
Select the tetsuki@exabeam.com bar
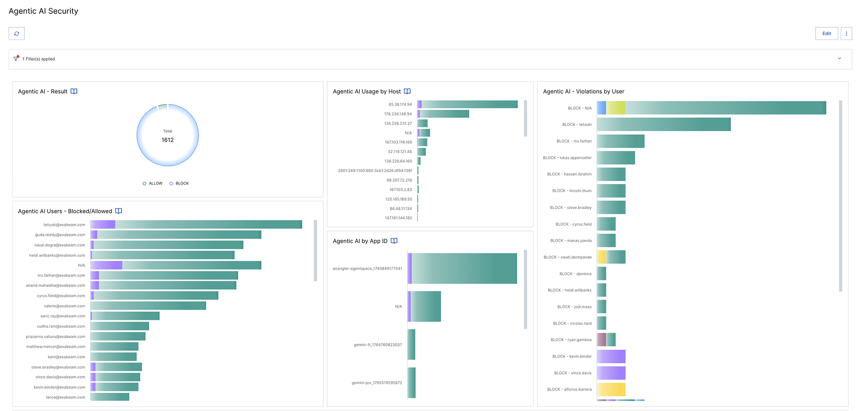click(196, 225)
